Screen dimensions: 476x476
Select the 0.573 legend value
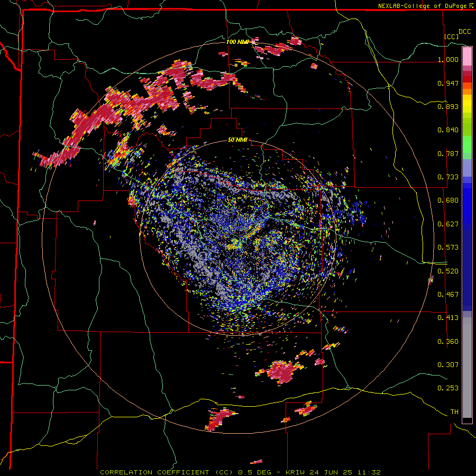pyautogui.click(x=448, y=248)
